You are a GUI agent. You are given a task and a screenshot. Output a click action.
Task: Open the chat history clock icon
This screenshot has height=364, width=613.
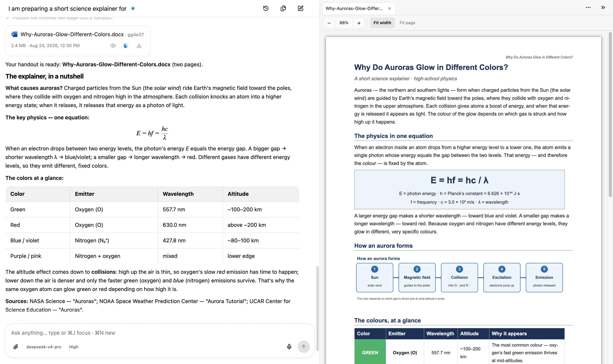[x=266, y=9]
